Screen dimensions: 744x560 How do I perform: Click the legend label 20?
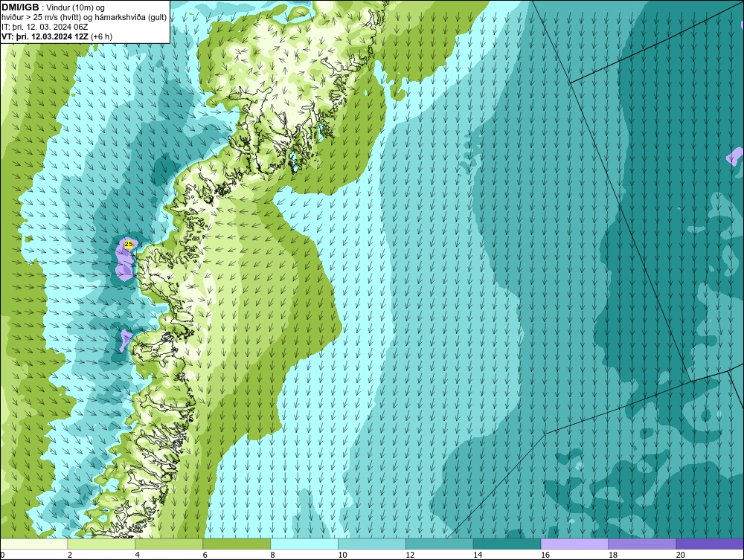pos(681,555)
